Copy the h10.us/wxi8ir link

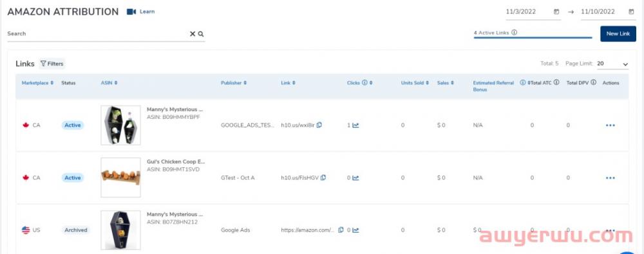[x=319, y=125]
